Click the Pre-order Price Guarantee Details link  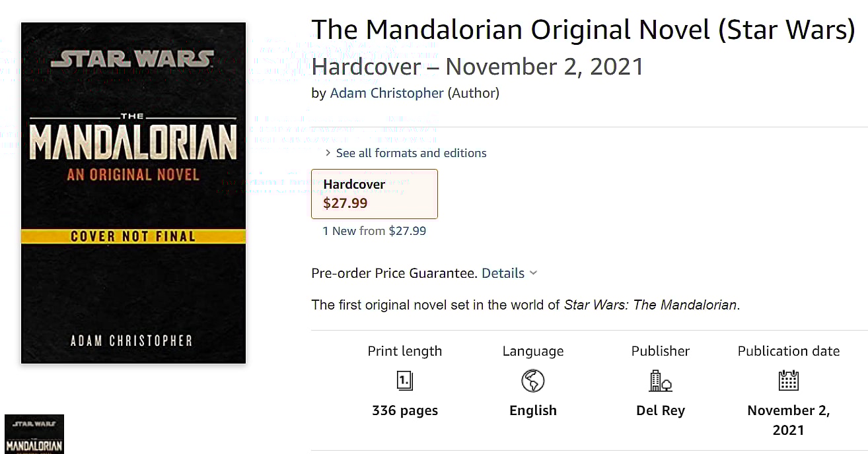point(503,273)
